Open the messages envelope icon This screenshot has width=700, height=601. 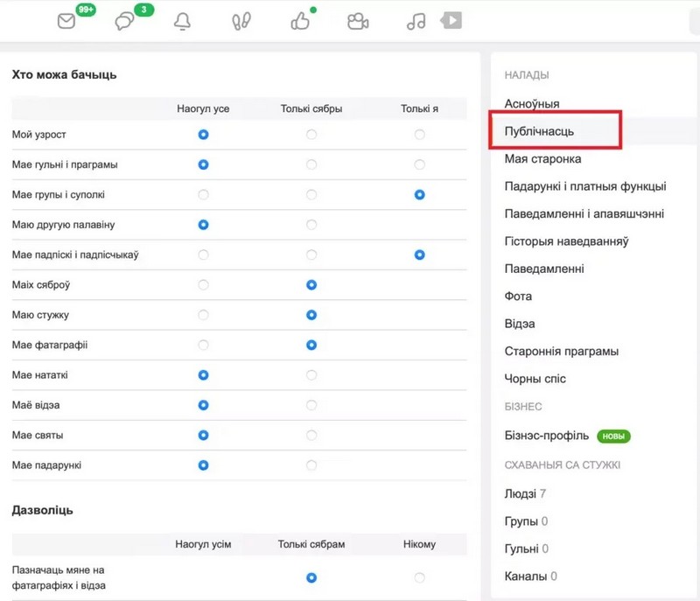[67, 22]
